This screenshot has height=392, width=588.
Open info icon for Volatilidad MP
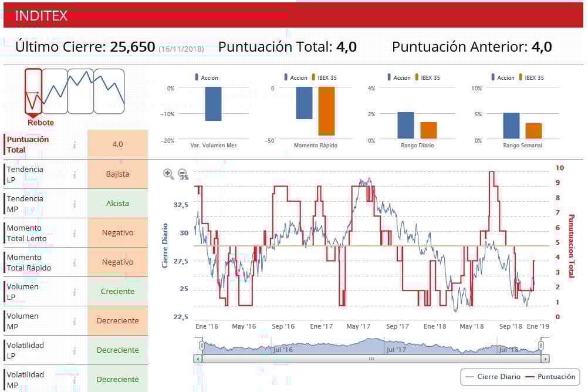click(75, 380)
